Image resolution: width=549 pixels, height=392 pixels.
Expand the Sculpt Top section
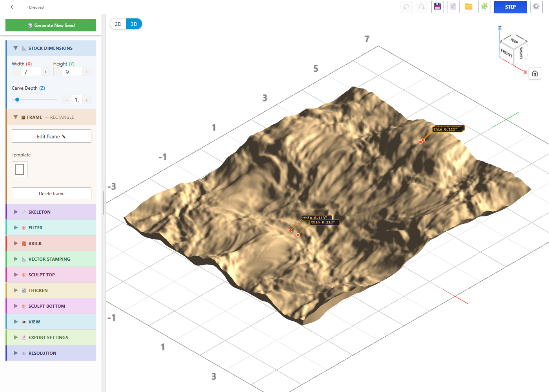(x=51, y=275)
